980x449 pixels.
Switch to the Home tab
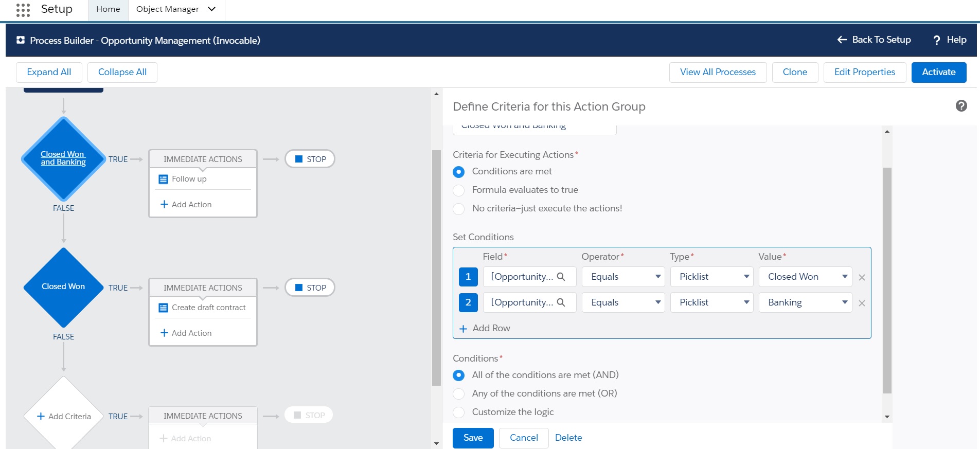(x=108, y=9)
